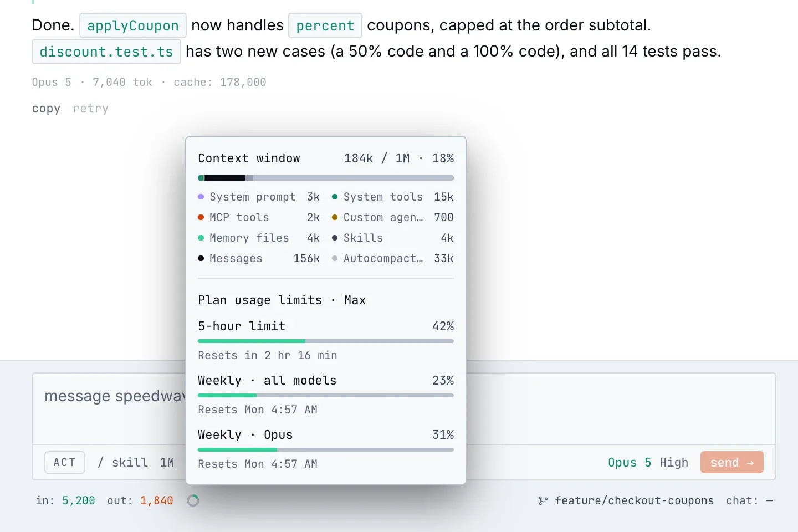
Task: Send the message
Action: click(x=731, y=462)
